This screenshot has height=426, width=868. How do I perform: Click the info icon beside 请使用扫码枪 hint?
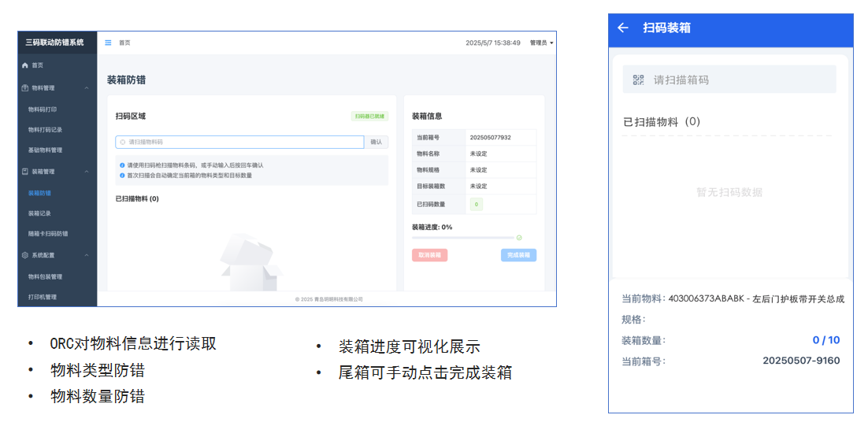122,165
